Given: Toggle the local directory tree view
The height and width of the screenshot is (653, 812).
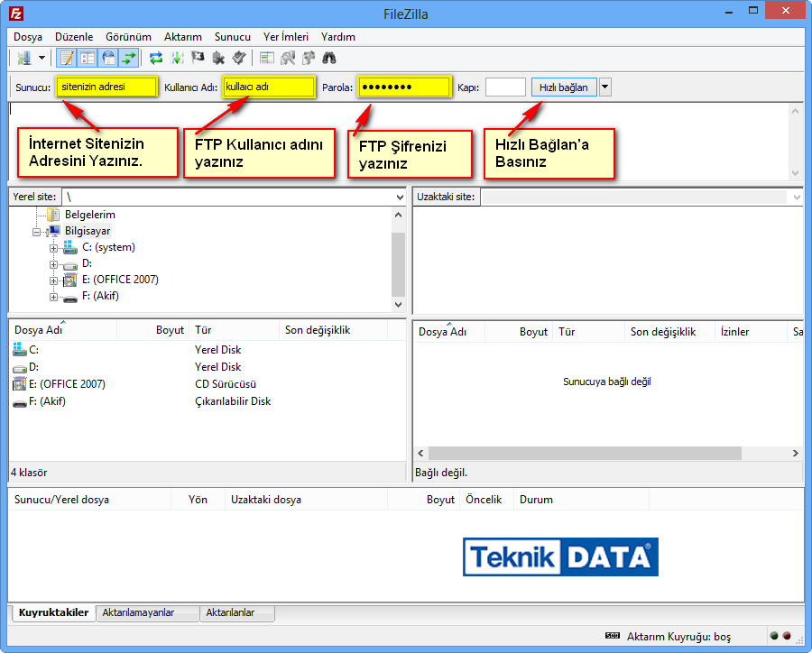Looking at the screenshot, I should (x=88, y=59).
